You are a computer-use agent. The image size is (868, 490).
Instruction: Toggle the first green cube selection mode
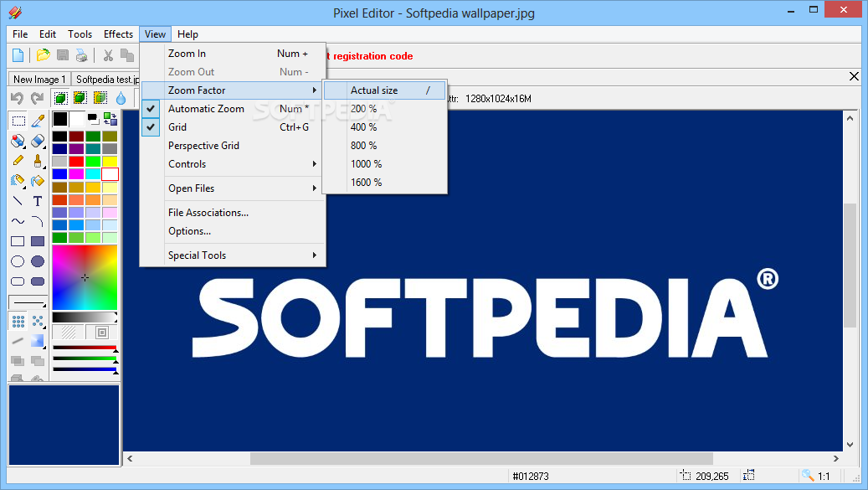pyautogui.click(x=60, y=98)
